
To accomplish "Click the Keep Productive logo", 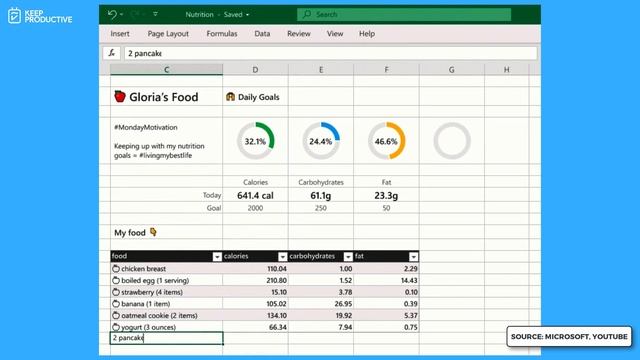I will click(x=40, y=16).
